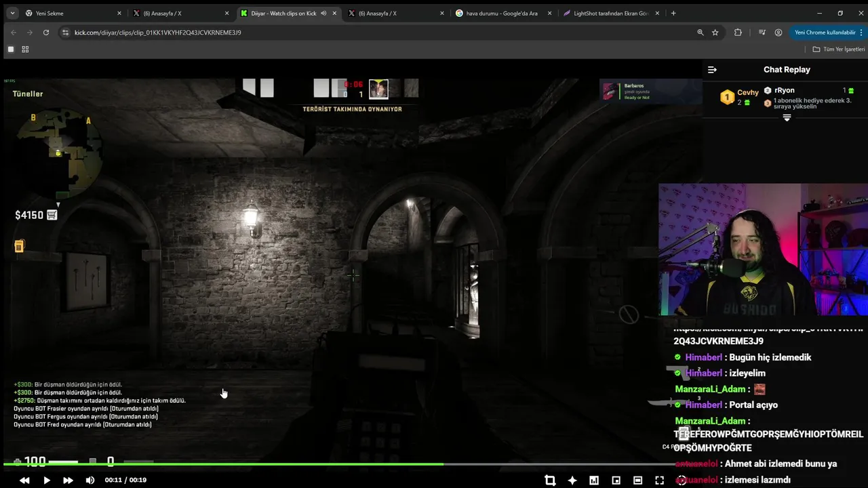Click the green verified badge beside 'Bugün hiç izlemedik'
The width and height of the screenshot is (868, 488).
point(677,357)
